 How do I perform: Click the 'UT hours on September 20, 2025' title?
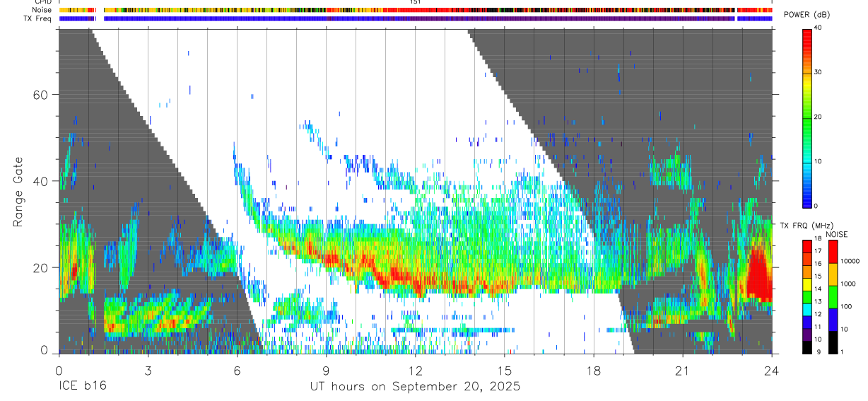click(416, 387)
